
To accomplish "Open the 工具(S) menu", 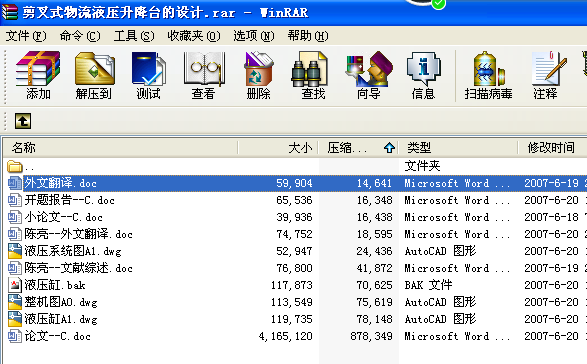I will pyautogui.click(x=134, y=36).
